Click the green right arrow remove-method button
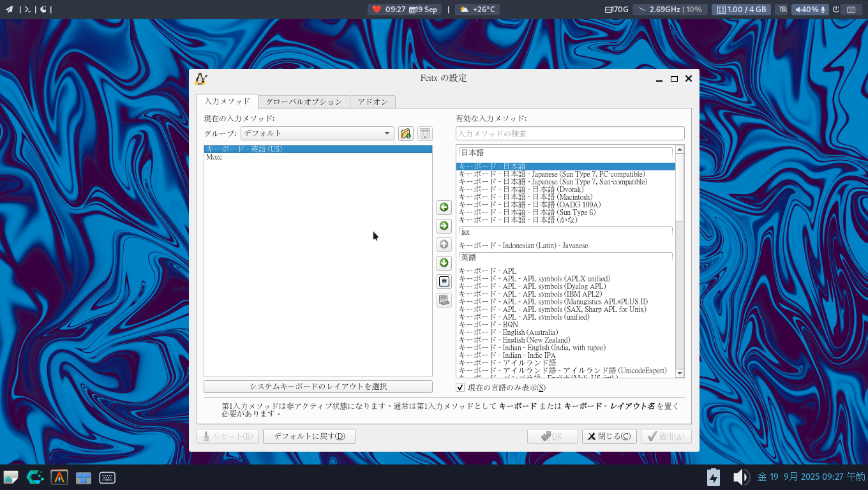 coord(444,226)
